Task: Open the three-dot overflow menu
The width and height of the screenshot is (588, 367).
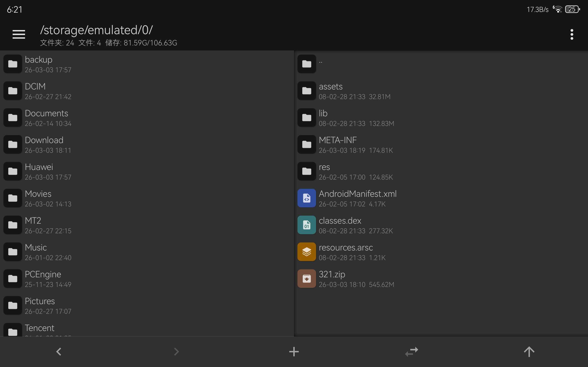Action: (571, 34)
